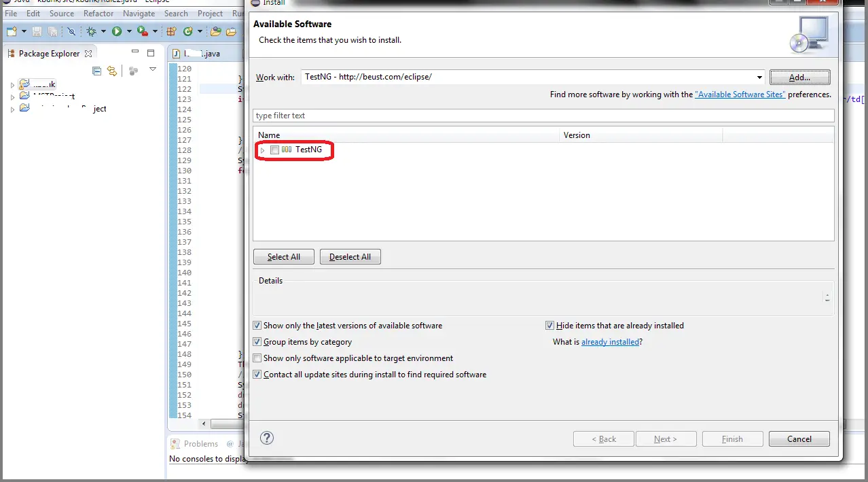This screenshot has width=868, height=482.
Task: Click the Java file icon on the editor tab
Action: 177,54
